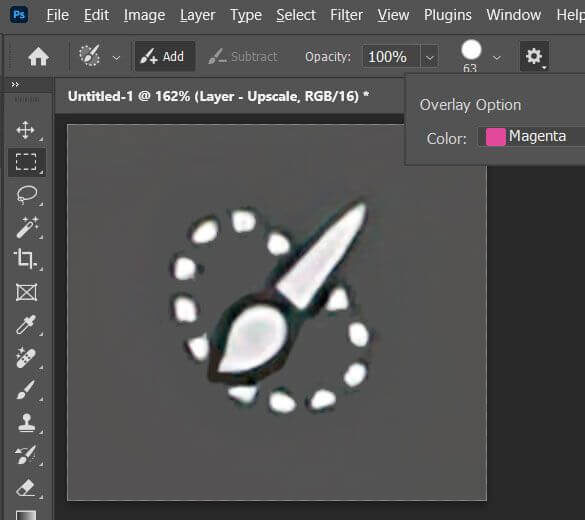Open the Select menu
Viewport: 585px width, 520px height.
point(296,15)
